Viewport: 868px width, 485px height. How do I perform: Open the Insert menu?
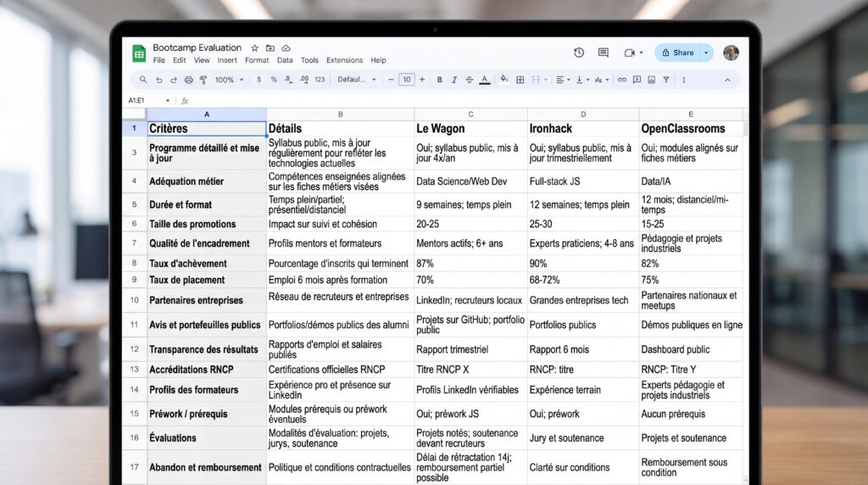(227, 60)
